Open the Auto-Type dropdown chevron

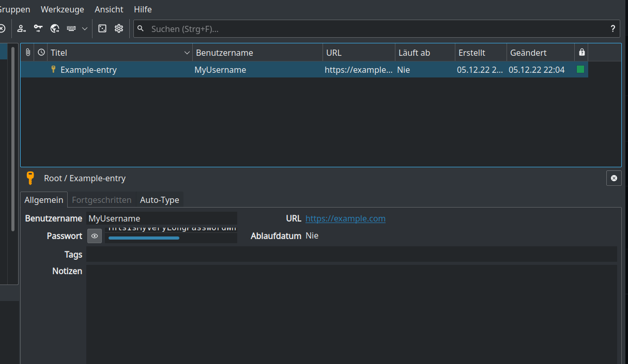coord(85,28)
